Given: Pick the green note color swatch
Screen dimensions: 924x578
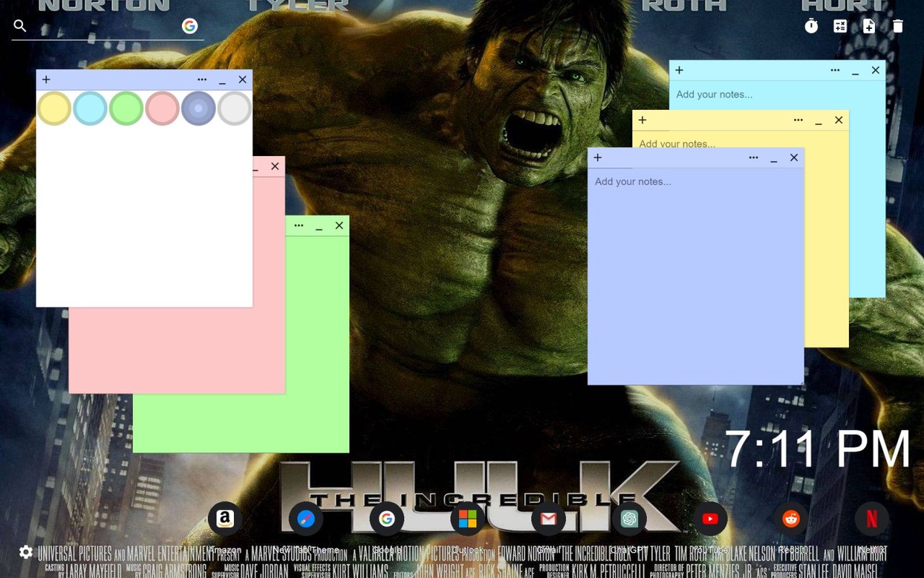Looking at the screenshot, I should coord(126,108).
